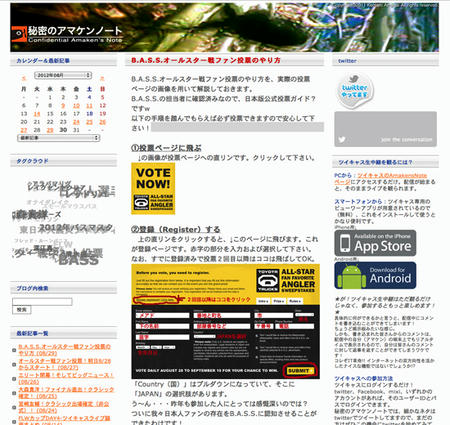
Task: Click the ①投票ページに飛ぶ step heading
Action: click(166, 148)
